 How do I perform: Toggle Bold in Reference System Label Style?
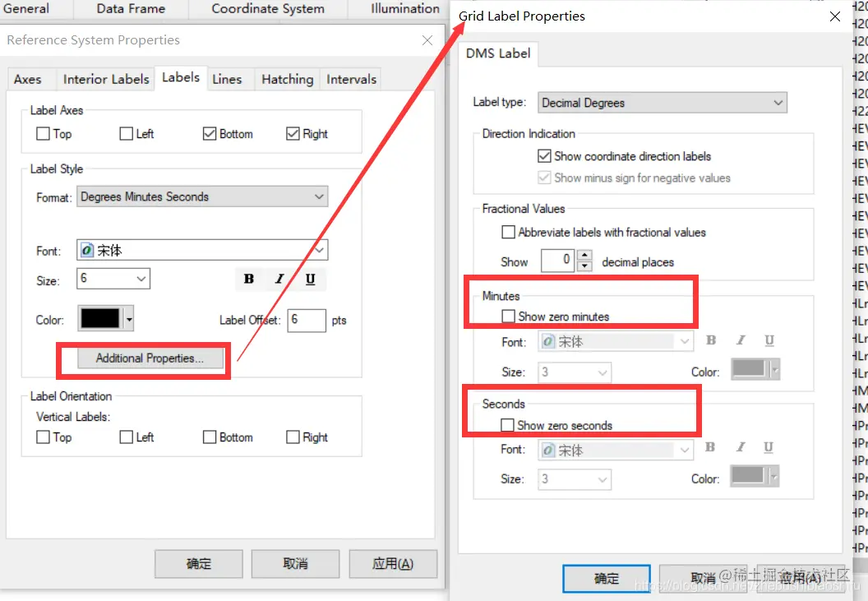click(249, 279)
